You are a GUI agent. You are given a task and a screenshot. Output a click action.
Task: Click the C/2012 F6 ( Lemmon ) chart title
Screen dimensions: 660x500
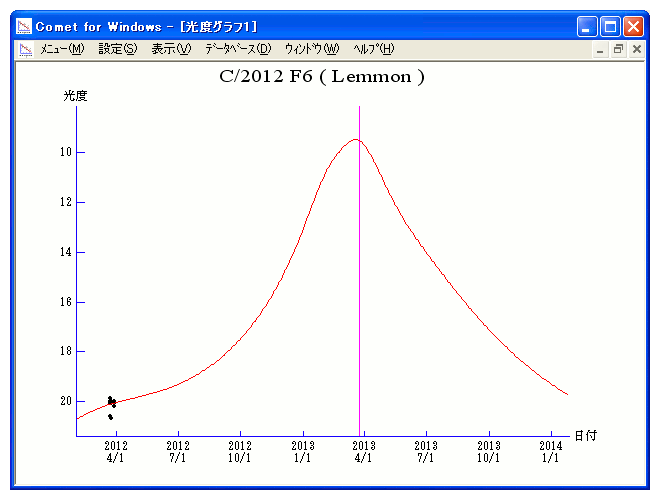pos(322,77)
